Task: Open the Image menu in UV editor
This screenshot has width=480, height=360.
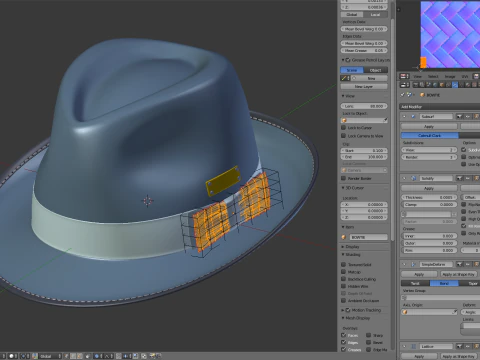Action: [450, 76]
